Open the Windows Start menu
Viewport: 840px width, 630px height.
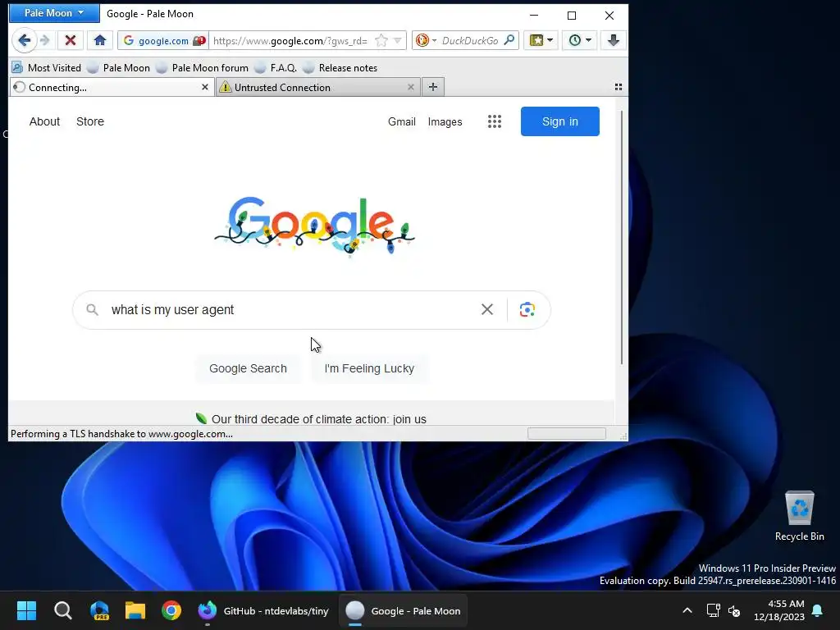point(26,610)
